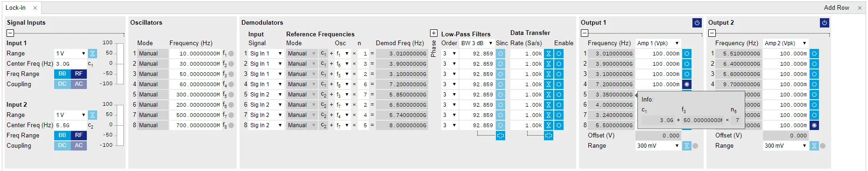The image size is (868, 171).
Task: Toggle data transfer enable for demodulator 1
Action: pos(558,54)
